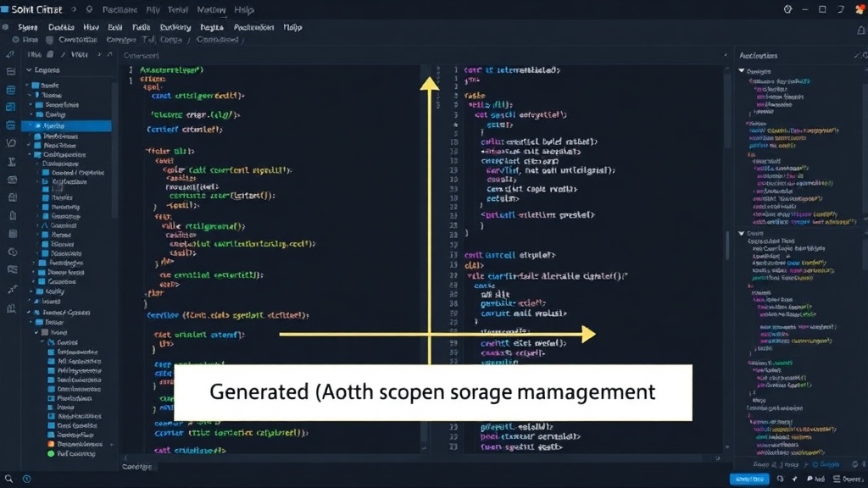Image resolution: width=868 pixels, height=488 pixels.
Task: Click the blue application icon in the title bar
Action: pyautogui.click(x=5, y=9)
